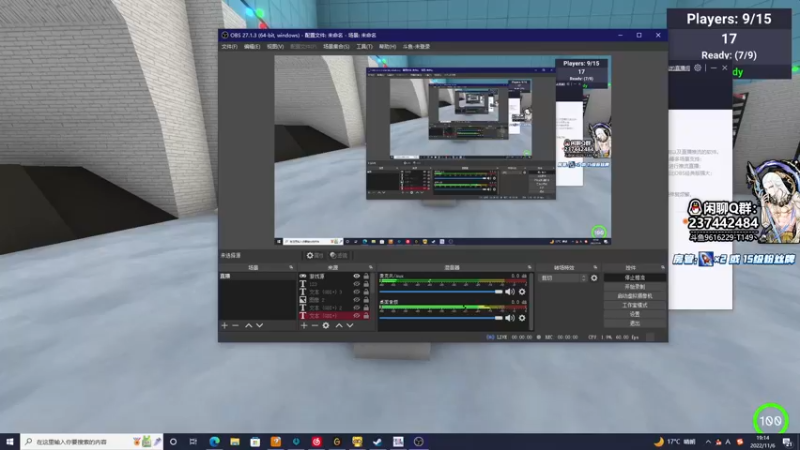Open the Help menu in OBS
The width and height of the screenshot is (800, 450).
click(387, 46)
